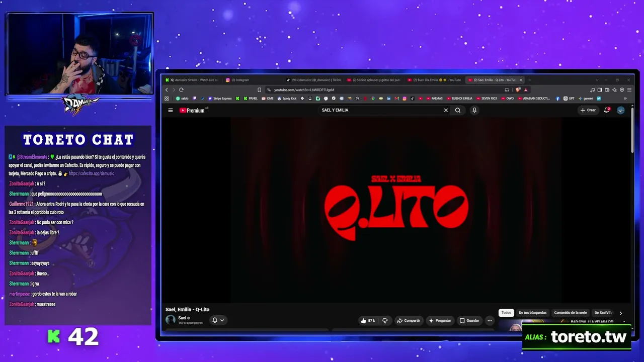The image size is (644, 362).
Task: Click the Crear button
Action: point(588,110)
